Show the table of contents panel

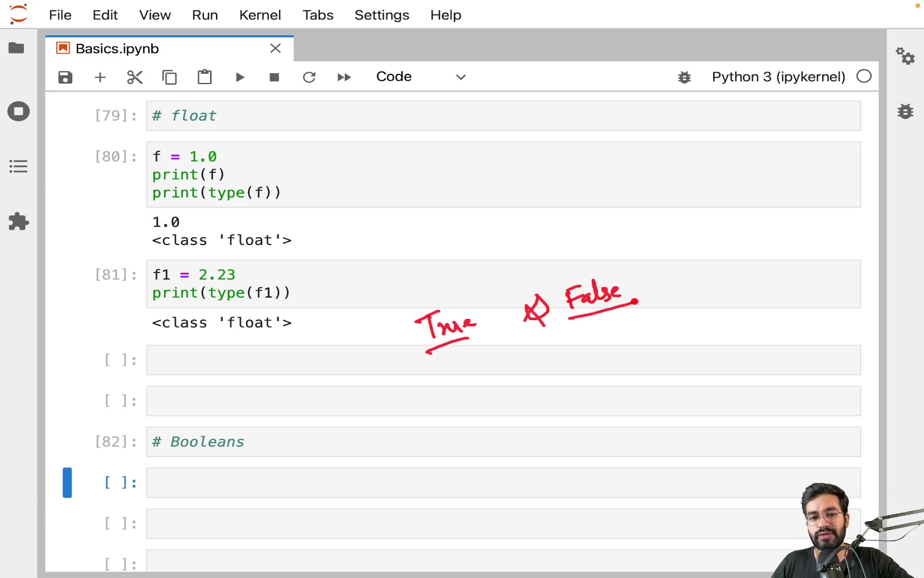tap(18, 166)
